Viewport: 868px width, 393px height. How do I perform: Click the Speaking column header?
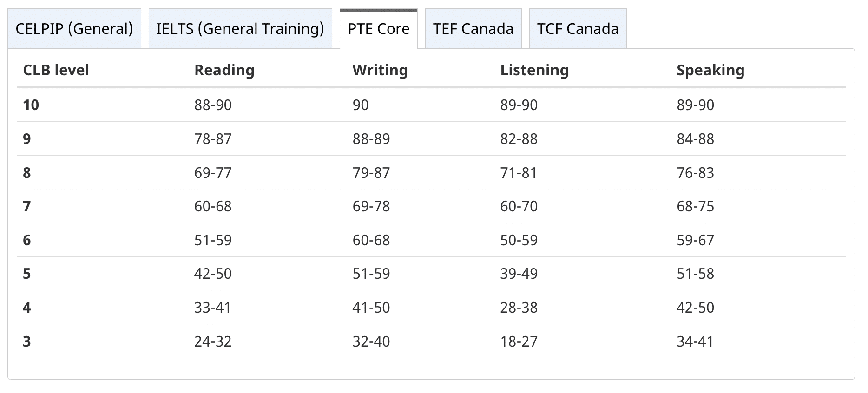(710, 70)
